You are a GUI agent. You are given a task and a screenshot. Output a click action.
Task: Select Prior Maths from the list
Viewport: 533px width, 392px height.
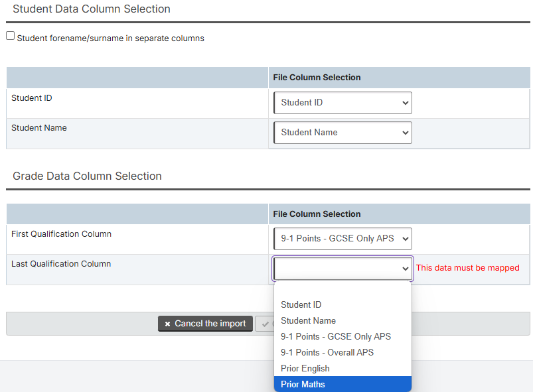tap(343, 384)
